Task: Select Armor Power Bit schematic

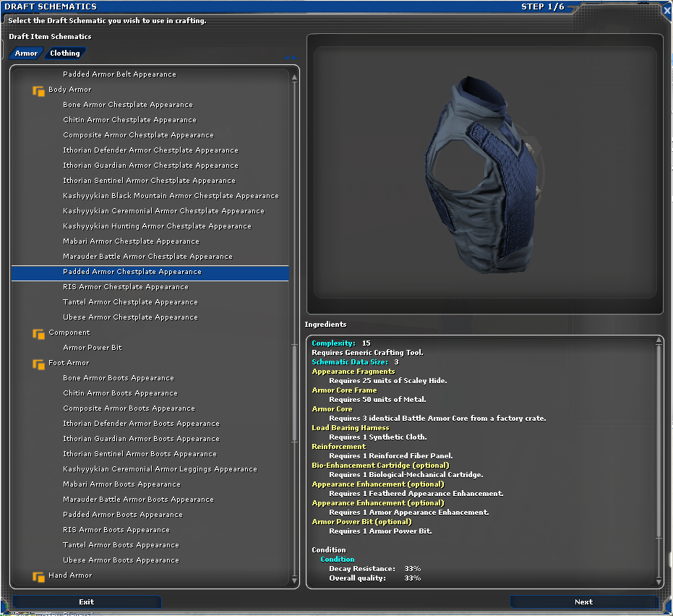Action: click(93, 348)
